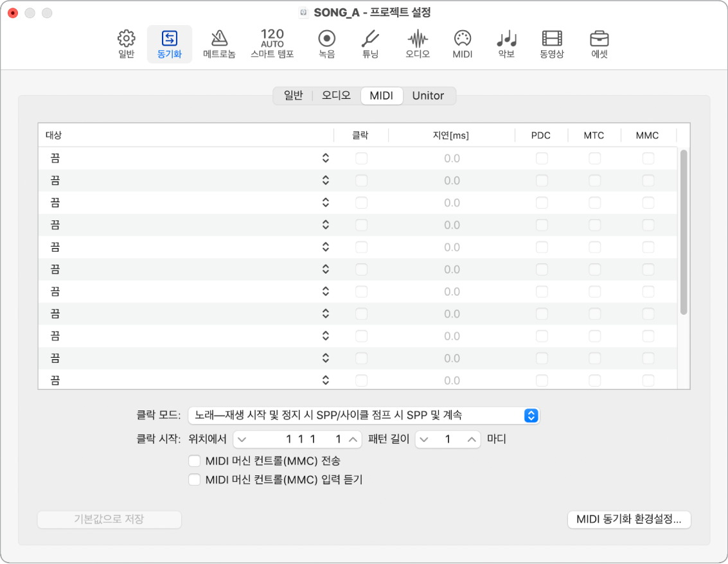Enable PDC checkbox in first row

click(x=542, y=158)
